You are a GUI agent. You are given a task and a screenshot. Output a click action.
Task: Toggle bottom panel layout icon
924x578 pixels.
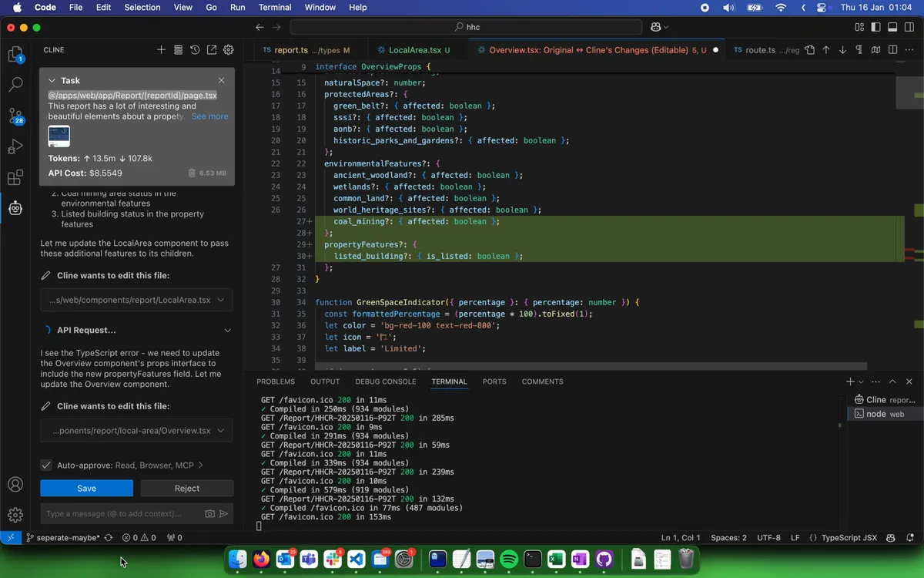[892, 27]
